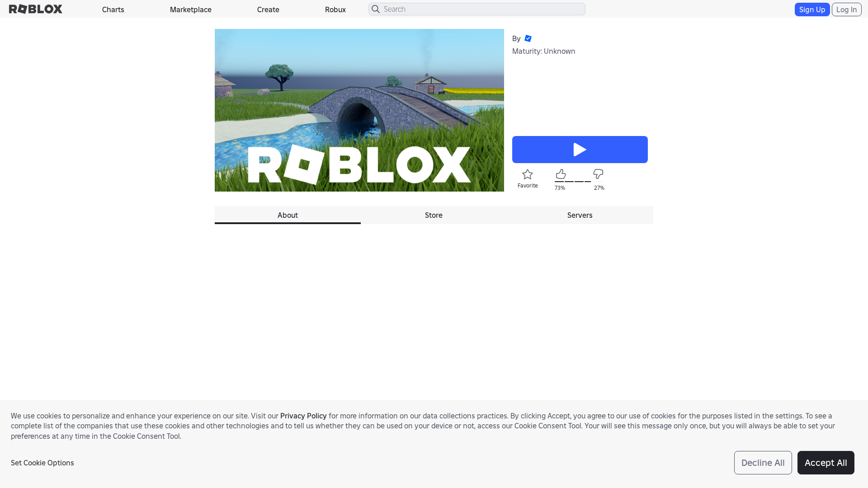Like the game with thumbs-up icon

click(x=561, y=174)
